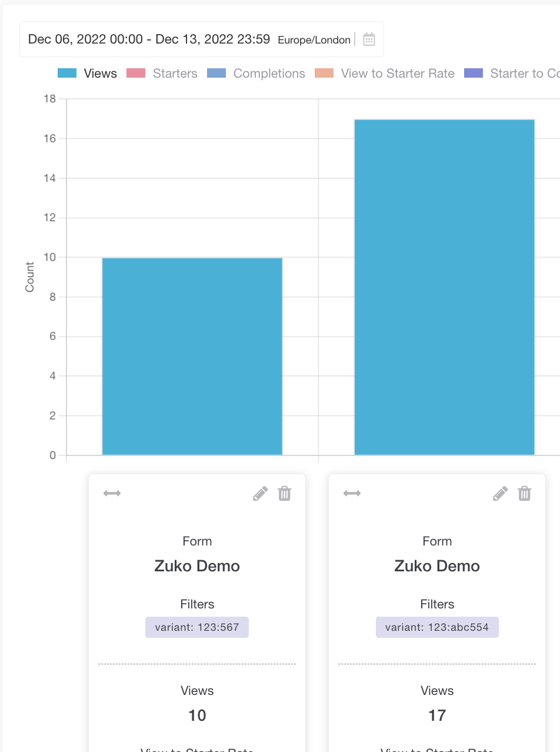The width and height of the screenshot is (560, 752).
Task: Click the expand arrows icon on the right card
Action: tap(352, 493)
